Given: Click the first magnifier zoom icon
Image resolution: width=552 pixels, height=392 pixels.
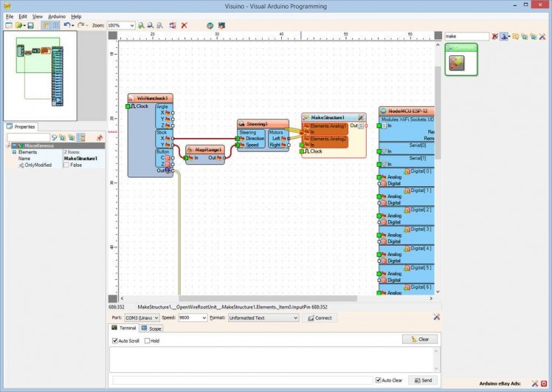Looking at the screenshot, I should click(141, 25).
